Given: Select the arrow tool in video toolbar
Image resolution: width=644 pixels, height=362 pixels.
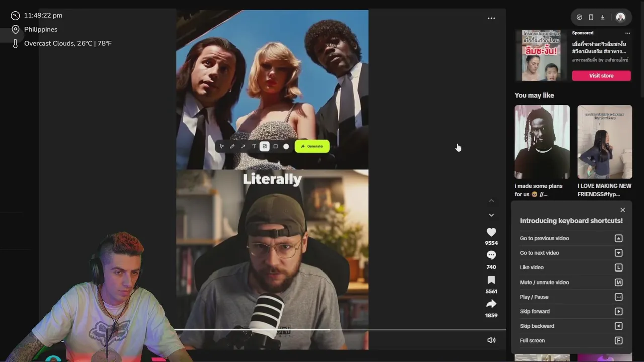Looking at the screenshot, I should coord(243,146).
